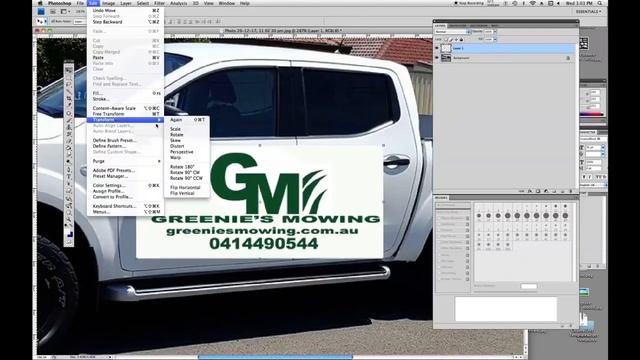
Task: Lock transparent pixels icon in Layers panel
Action: click(x=446, y=40)
